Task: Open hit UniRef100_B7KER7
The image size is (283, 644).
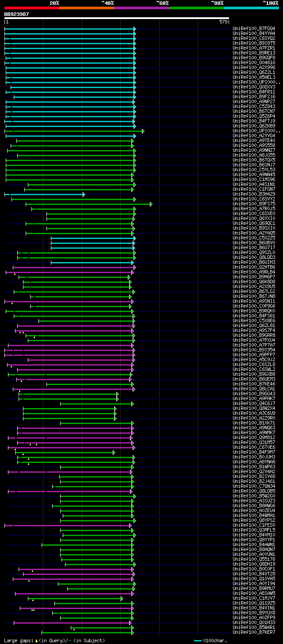Action: [x=254, y=632]
